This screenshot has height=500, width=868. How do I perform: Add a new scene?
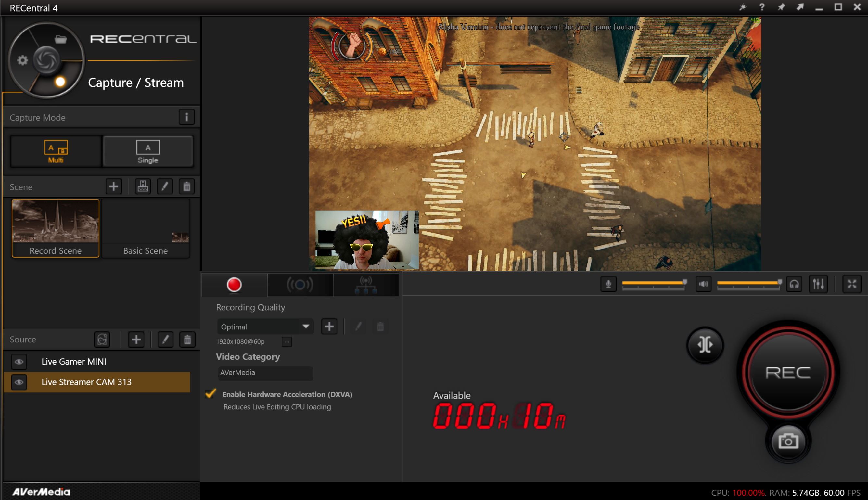click(x=114, y=186)
